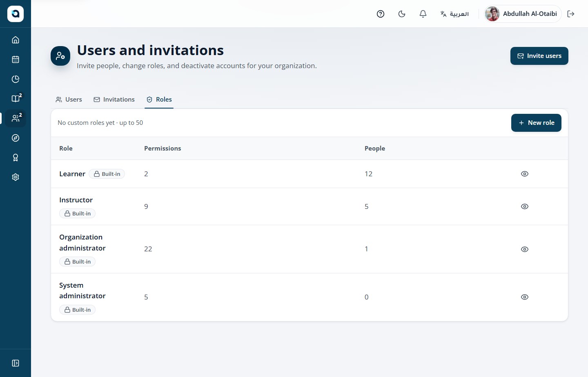The image size is (588, 377).
Task: Click the Built-in badge beside Learner
Action: (107, 174)
